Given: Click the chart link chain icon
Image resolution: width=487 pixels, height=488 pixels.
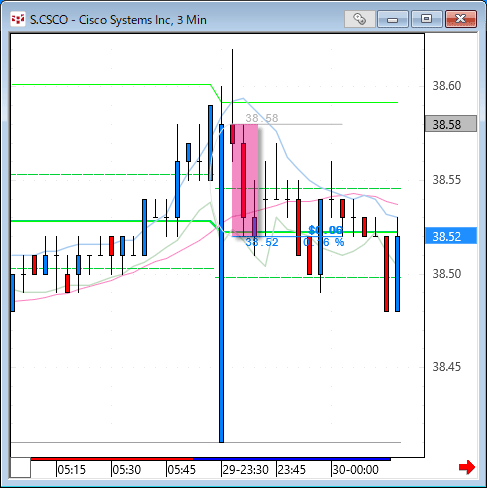Looking at the screenshot, I should click(360, 19).
